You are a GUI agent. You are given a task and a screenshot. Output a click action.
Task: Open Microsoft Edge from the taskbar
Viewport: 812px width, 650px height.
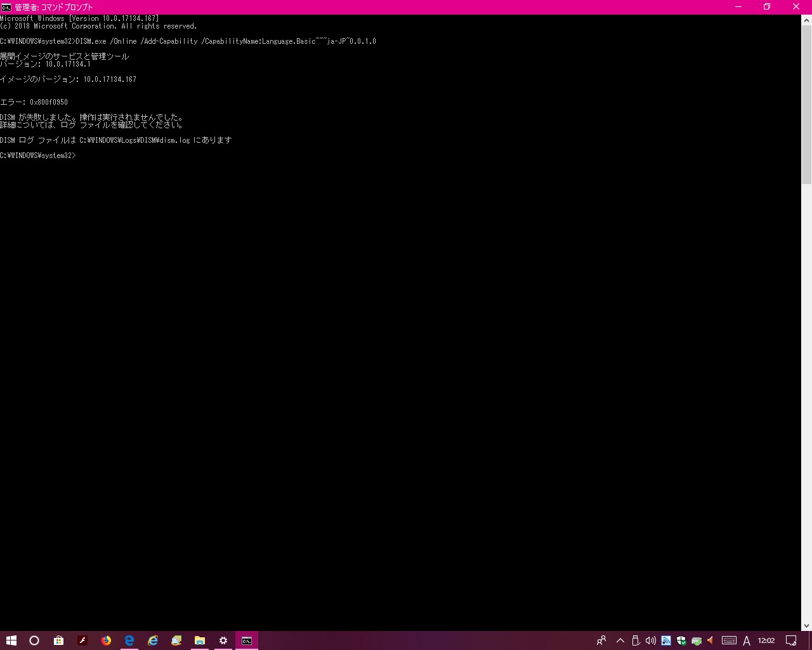[x=129, y=640]
